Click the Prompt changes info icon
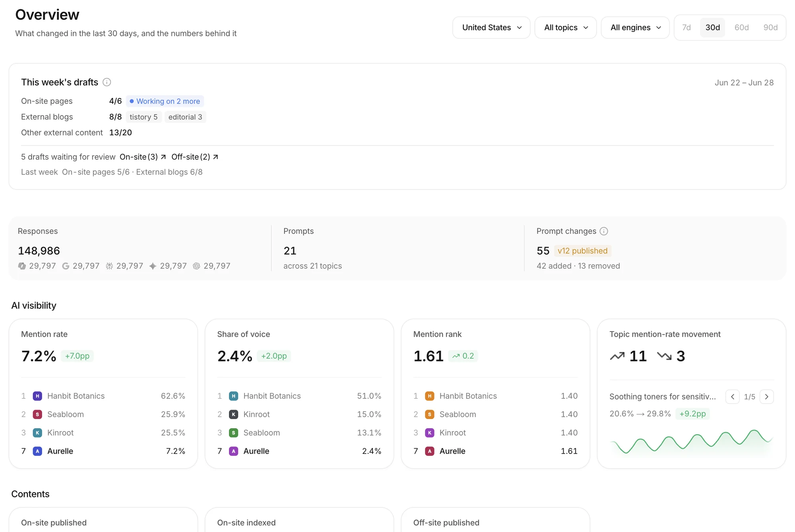 tap(604, 231)
